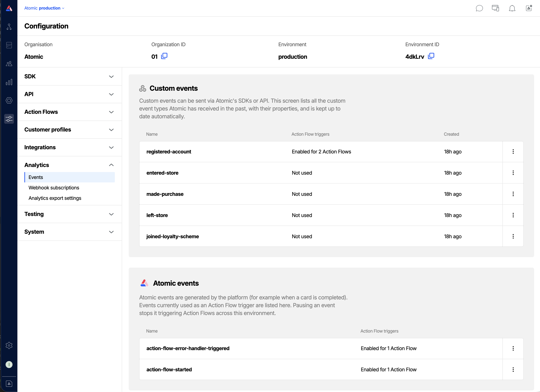Click the left-store event name
This screenshot has width=540, height=392.
[x=157, y=215]
